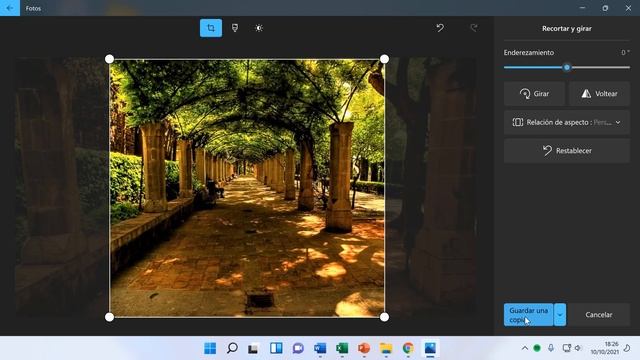Open the Filters tool
This screenshot has height=360, width=640.
click(x=235, y=28)
